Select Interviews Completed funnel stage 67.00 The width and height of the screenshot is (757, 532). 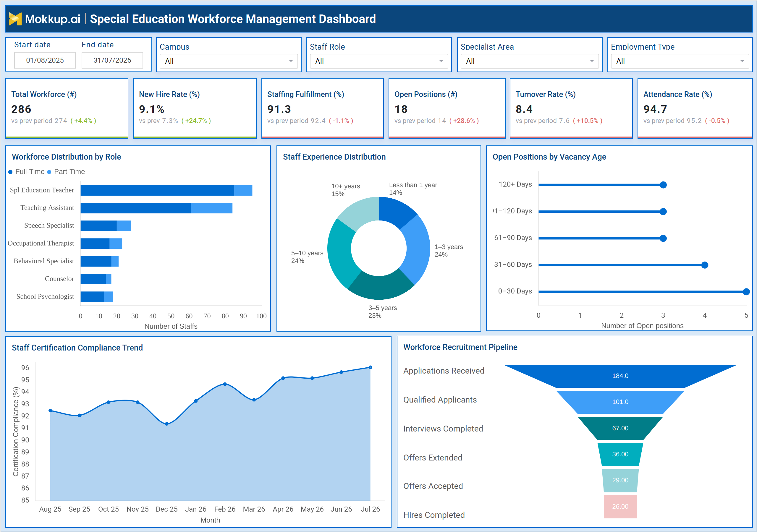click(620, 428)
